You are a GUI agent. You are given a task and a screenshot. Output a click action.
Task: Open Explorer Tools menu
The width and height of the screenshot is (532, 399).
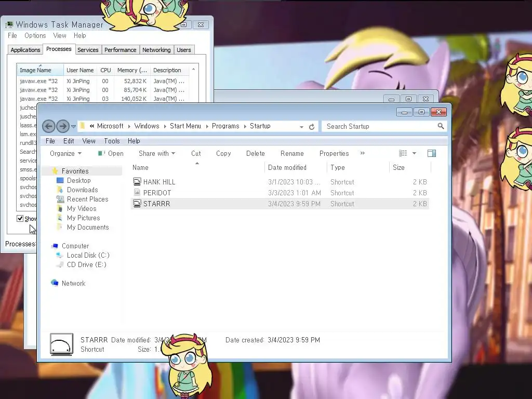click(112, 141)
